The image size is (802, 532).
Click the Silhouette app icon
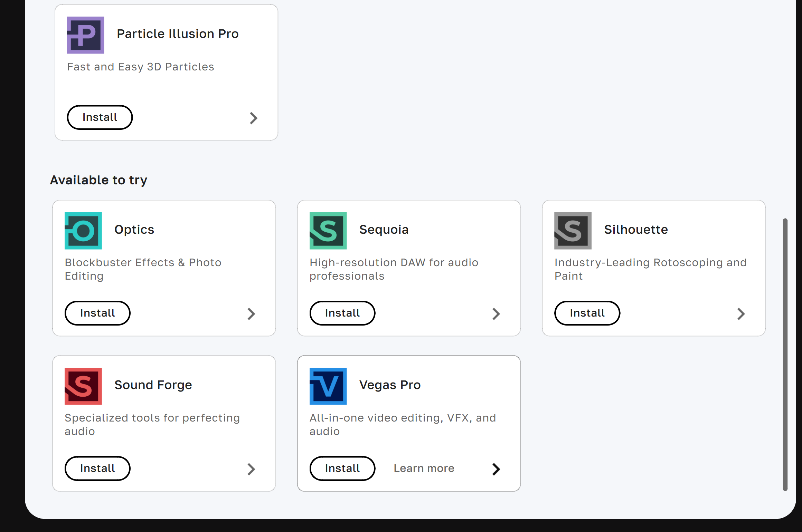pos(573,231)
